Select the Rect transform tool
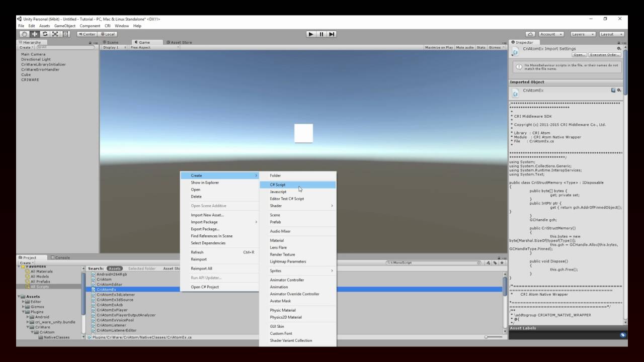Viewport: 644px width, 362px height. coord(65,34)
